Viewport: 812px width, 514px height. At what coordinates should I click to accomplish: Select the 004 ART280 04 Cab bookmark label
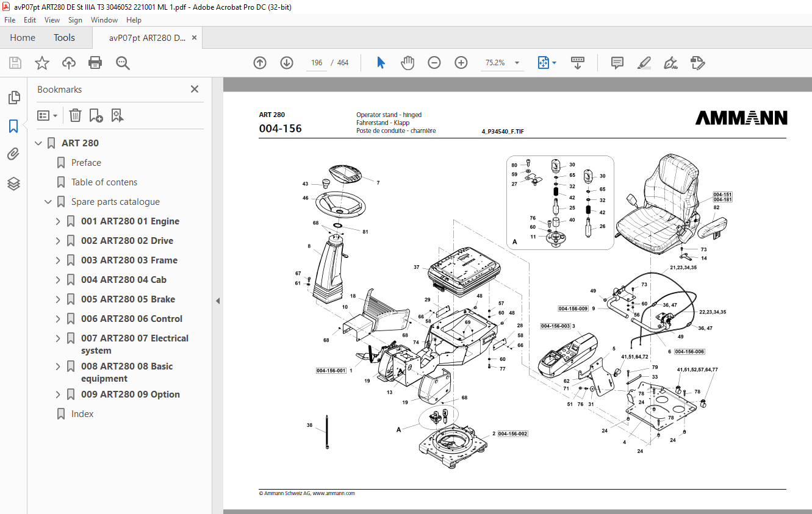(124, 280)
